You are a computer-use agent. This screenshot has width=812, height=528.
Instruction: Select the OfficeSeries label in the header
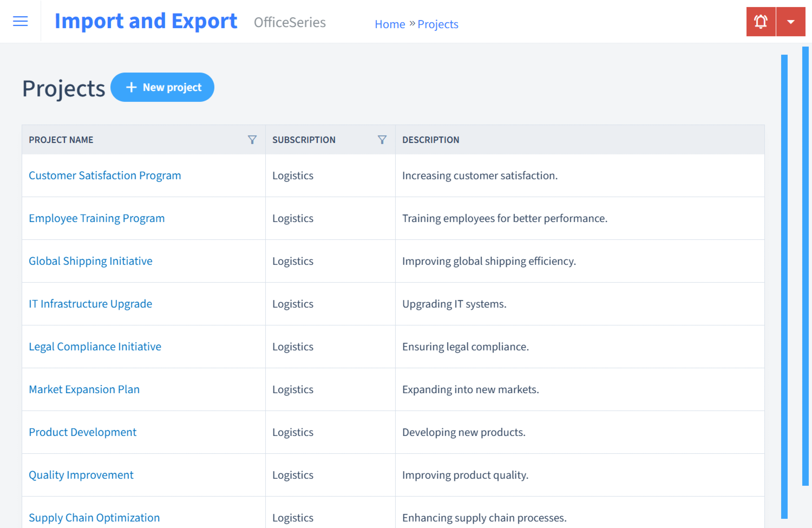(x=290, y=23)
